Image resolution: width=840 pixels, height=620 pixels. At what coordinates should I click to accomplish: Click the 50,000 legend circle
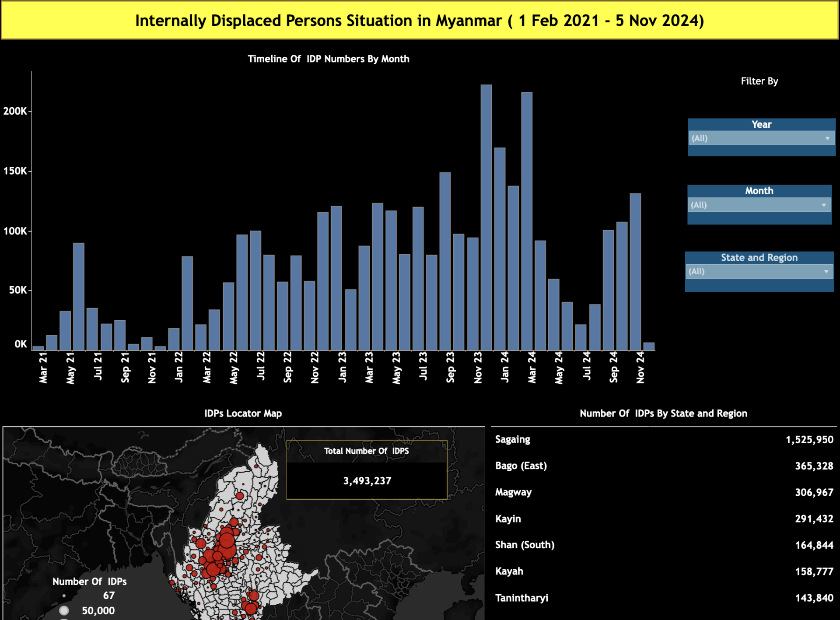65,610
